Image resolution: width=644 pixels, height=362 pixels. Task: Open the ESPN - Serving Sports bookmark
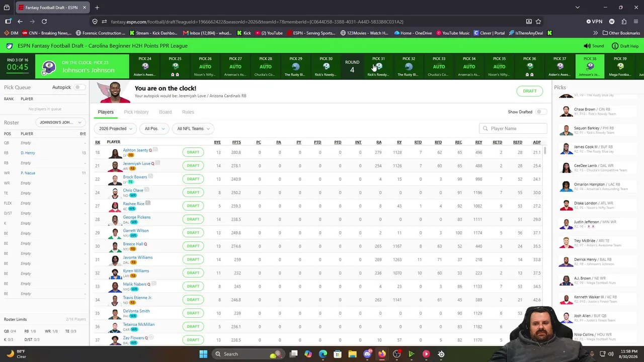click(311, 33)
